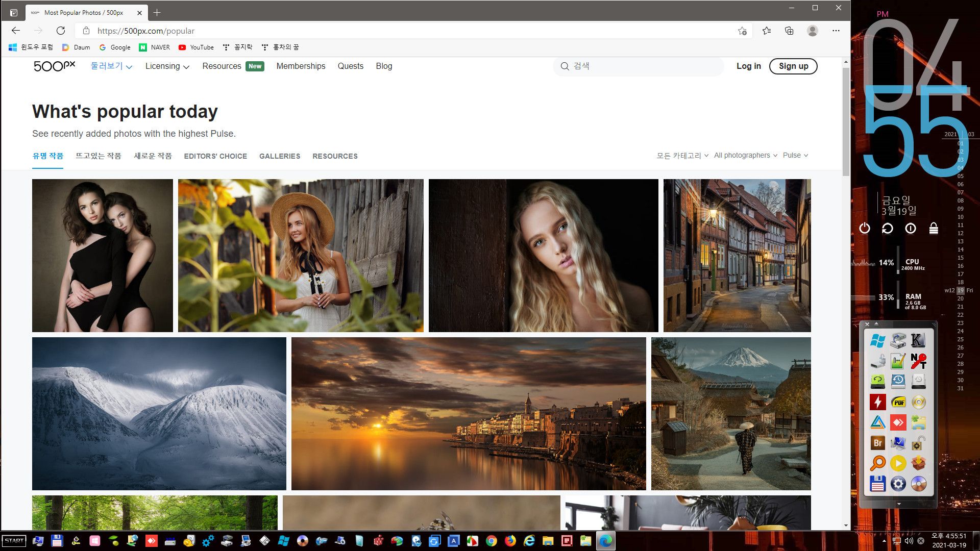Select the 유명 작품 tab
Screen dimensions: 980x551
(x=48, y=156)
